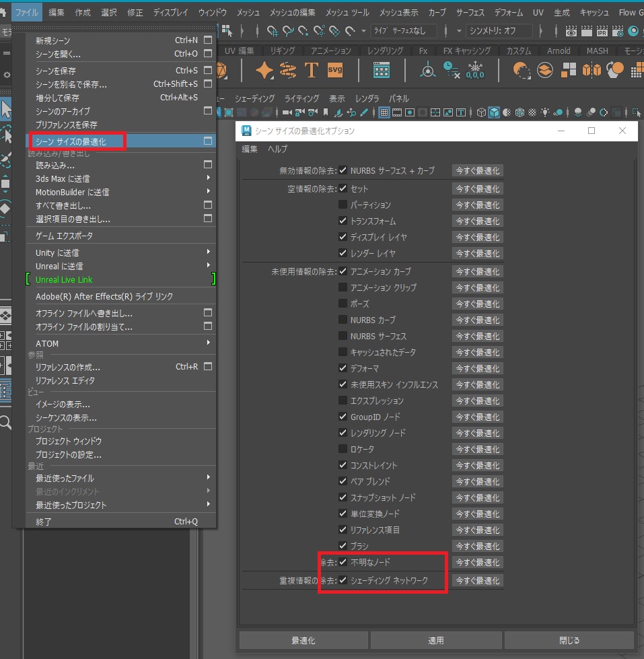Toggle the トランスフォーム checkbox

pyautogui.click(x=343, y=221)
